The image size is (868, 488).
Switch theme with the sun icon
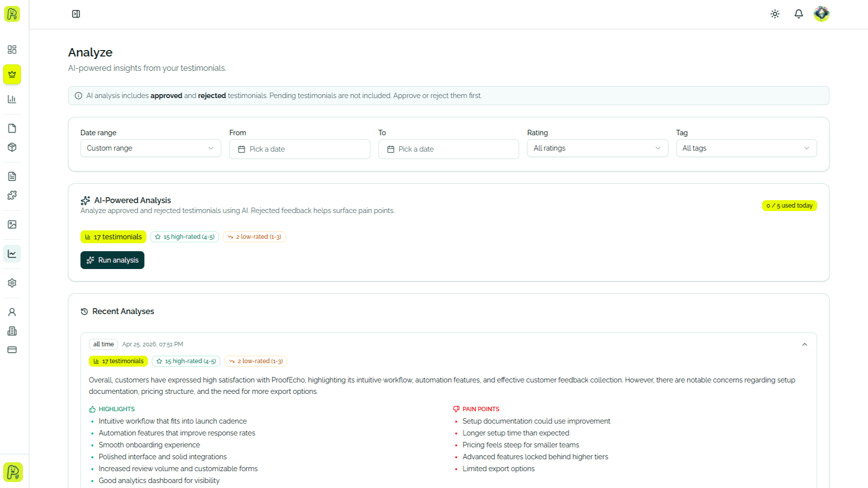[775, 14]
